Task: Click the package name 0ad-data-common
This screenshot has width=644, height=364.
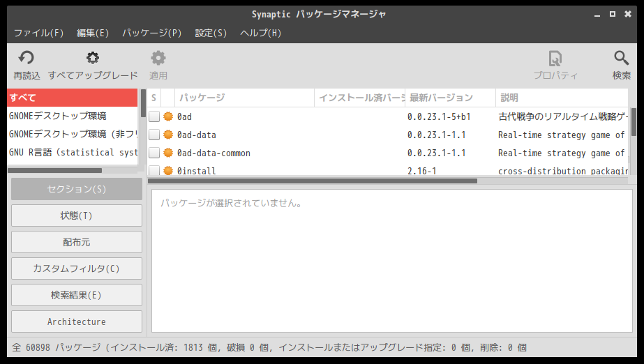Action: pos(214,153)
